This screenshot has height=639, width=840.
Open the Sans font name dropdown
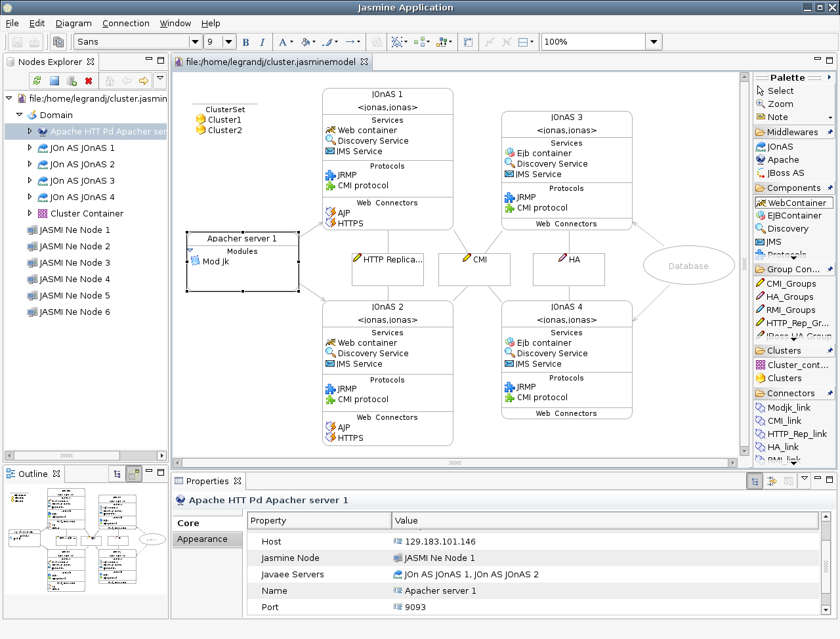tap(195, 42)
